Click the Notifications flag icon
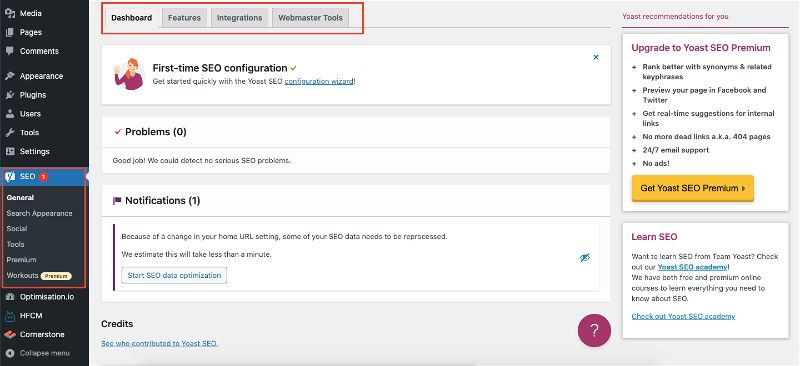This screenshot has height=366, width=800. point(117,201)
